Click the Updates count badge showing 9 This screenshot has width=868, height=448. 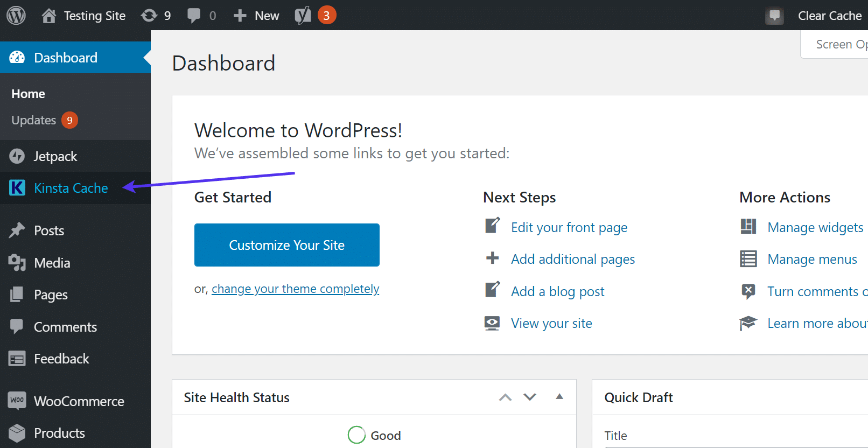tap(69, 120)
